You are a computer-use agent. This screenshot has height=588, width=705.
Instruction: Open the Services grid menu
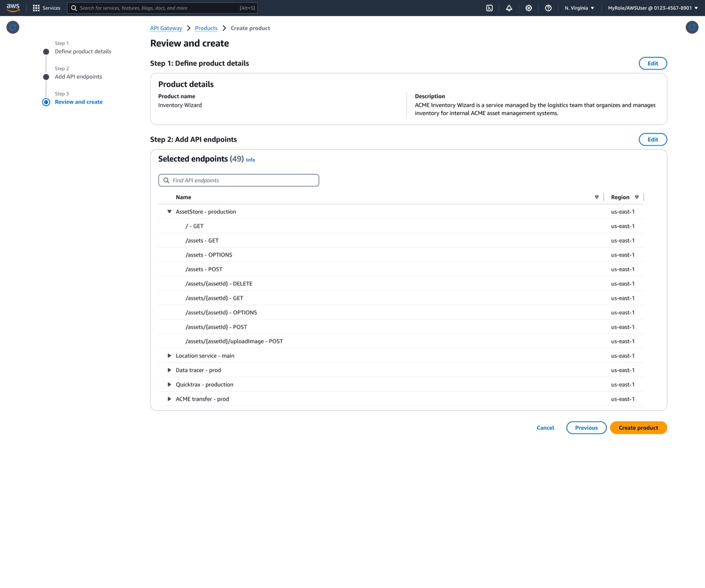47,8
